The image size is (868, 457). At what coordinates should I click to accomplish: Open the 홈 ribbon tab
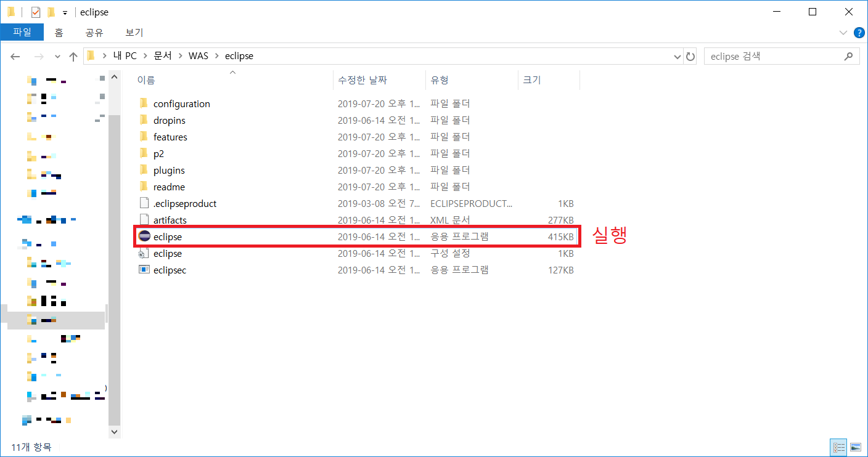(x=59, y=33)
